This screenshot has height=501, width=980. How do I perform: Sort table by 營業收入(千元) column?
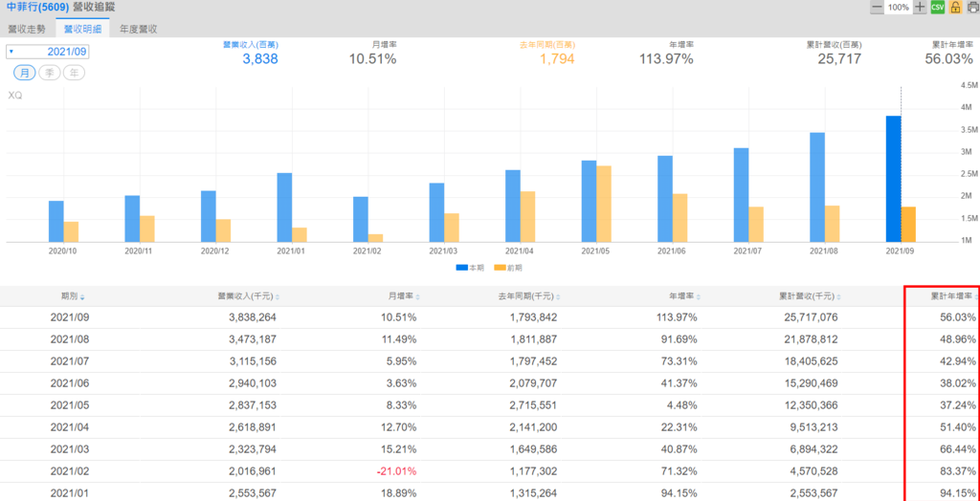tap(249, 296)
